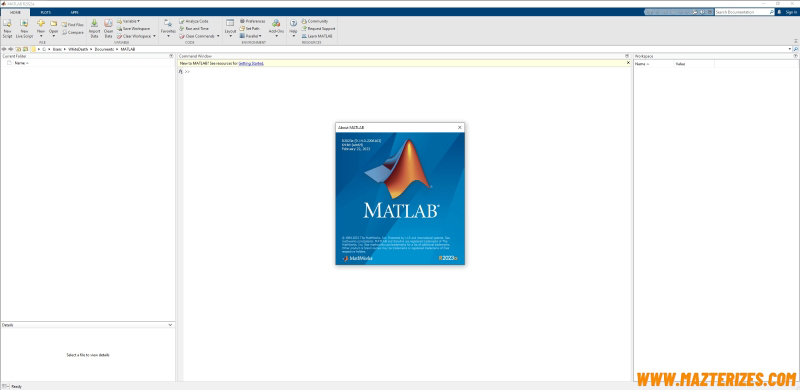This screenshot has width=800, height=390.
Task: Sort Current Folder by Name column
Action: (21, 63)
